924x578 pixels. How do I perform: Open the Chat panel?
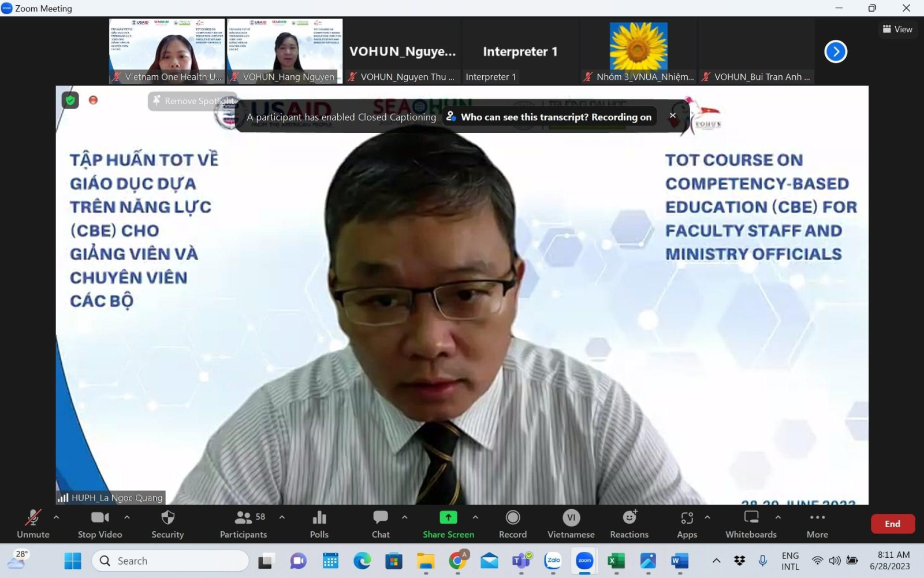pos(381,524)
